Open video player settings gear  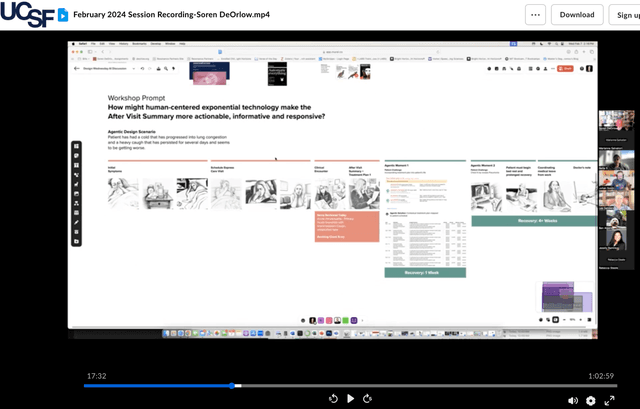coord(591,400)
